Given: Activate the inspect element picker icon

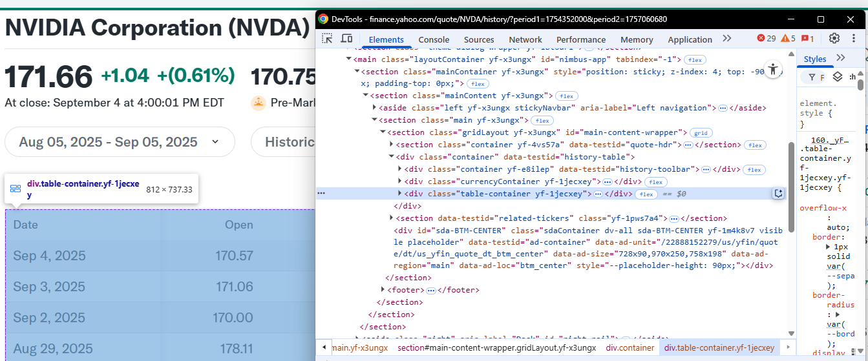Looking at the screenshot, I should click(x=328, y=39).
